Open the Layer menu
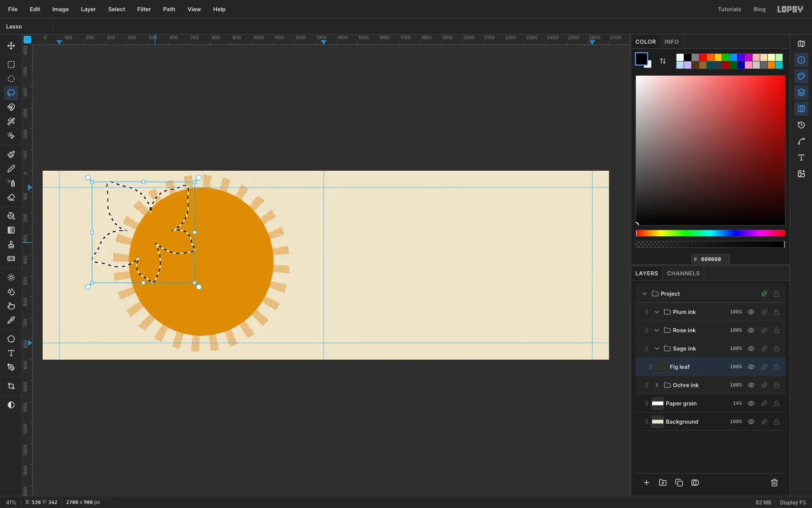 pos(88,9)
